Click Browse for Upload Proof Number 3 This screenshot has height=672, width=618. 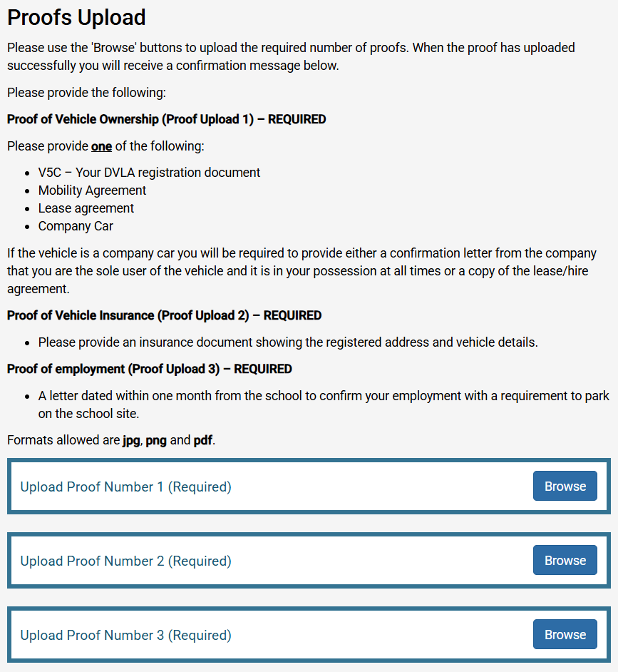tap(565, 635)
